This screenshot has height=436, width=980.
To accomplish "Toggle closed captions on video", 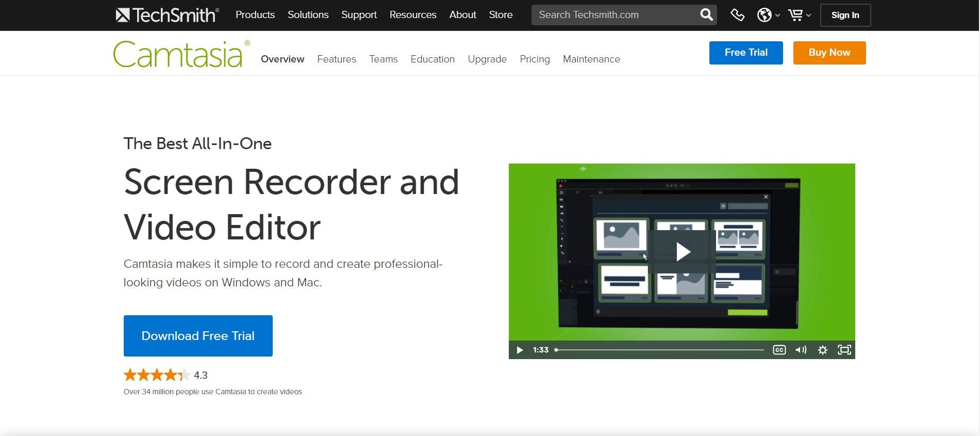I will pos(779,350).
